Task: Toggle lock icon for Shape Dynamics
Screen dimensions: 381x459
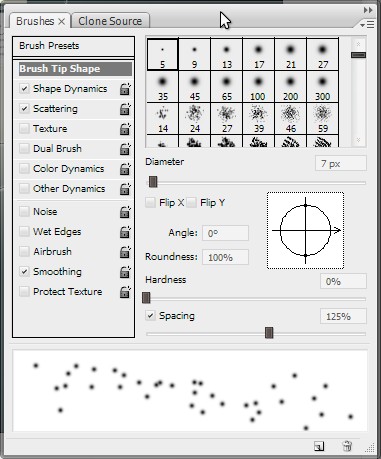Action: (x=125, y=89)
